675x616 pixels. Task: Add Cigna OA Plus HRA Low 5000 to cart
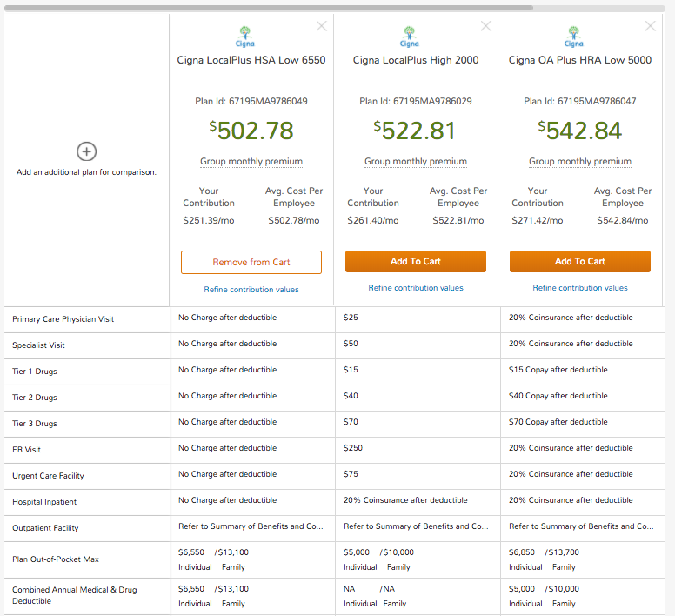click(x=580, y=261)
